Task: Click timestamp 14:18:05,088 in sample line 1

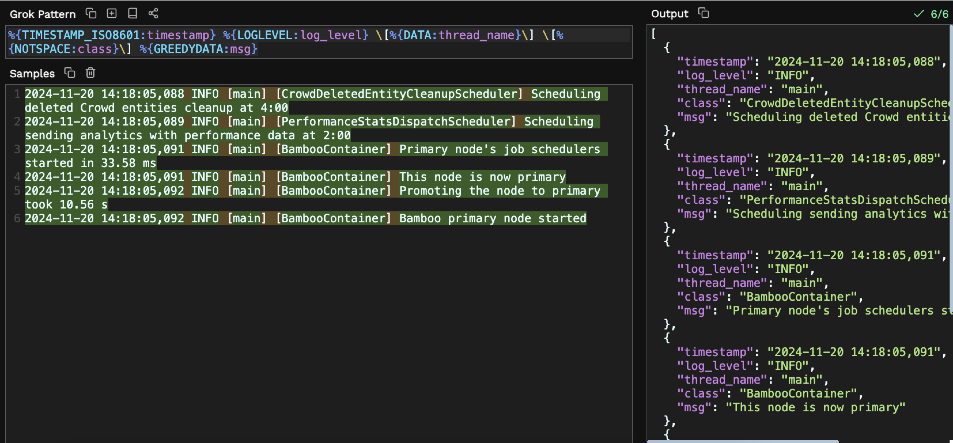Action: [x=143, y=94]
